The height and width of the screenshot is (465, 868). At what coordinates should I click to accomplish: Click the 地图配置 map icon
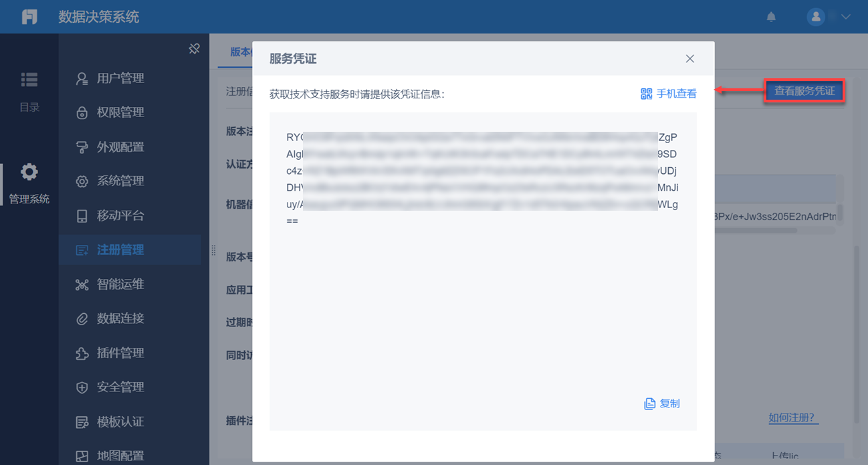[82, 456]
